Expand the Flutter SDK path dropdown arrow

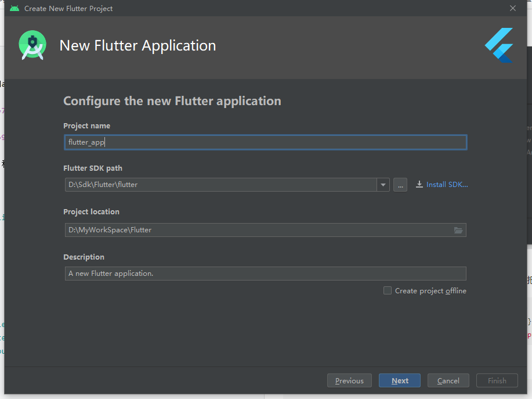tap(383, 185)
